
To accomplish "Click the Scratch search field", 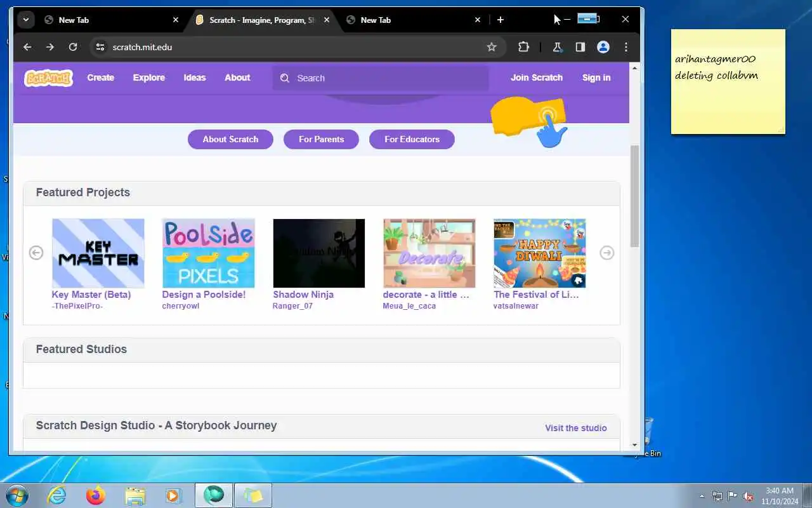I will click(x=381, y=78).
